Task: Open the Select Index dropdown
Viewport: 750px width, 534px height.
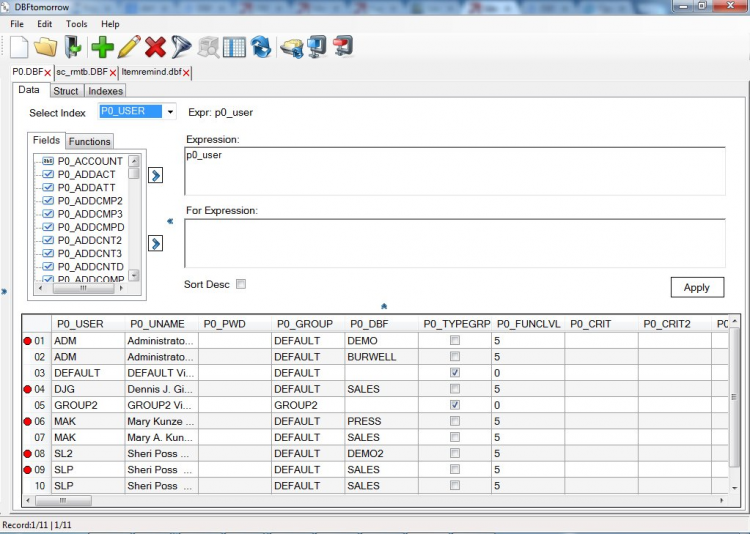Action: point(170,112)
